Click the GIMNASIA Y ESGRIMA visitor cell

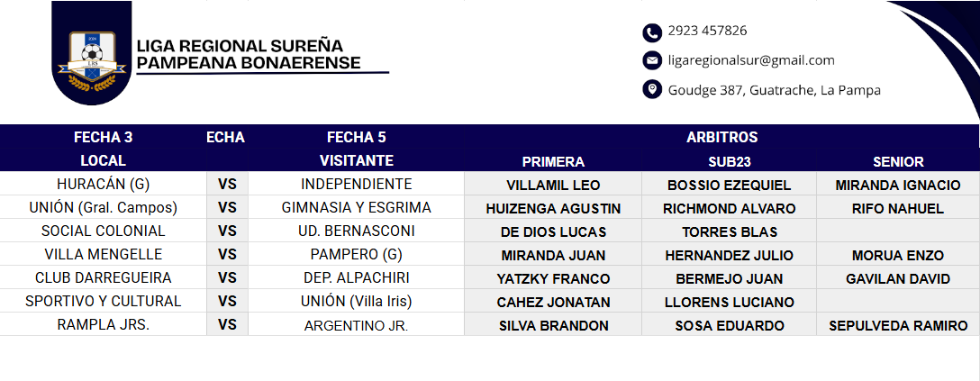point(356,208)
